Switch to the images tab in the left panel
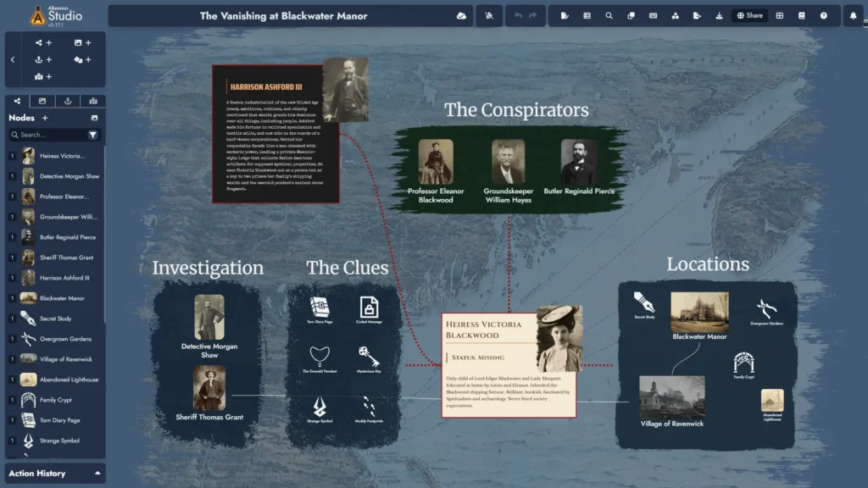Screen dimensions: 868x488 point(42,101)
